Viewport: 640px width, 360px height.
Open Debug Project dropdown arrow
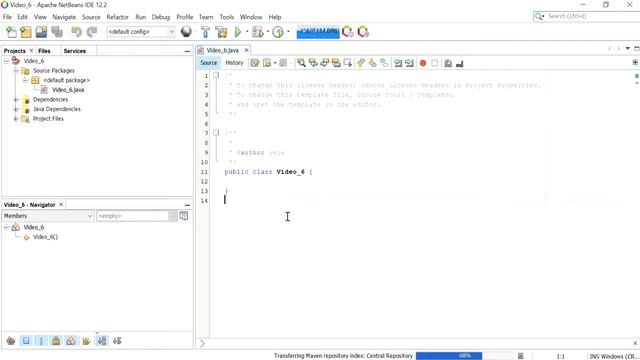coord(268,32)
